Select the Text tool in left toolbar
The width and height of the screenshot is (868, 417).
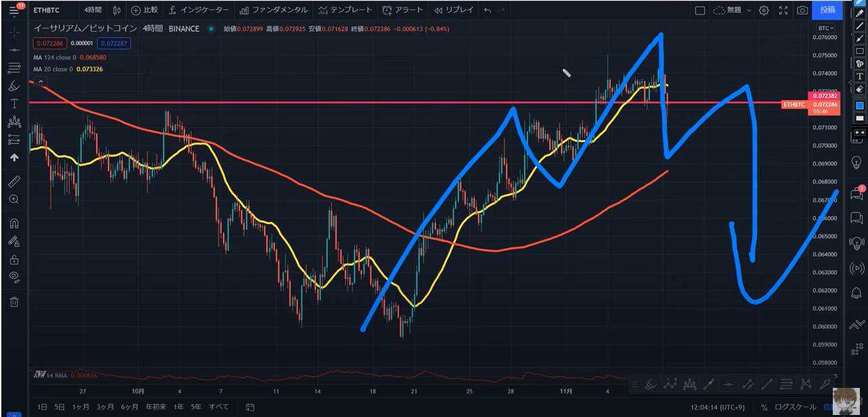[14, 104]
